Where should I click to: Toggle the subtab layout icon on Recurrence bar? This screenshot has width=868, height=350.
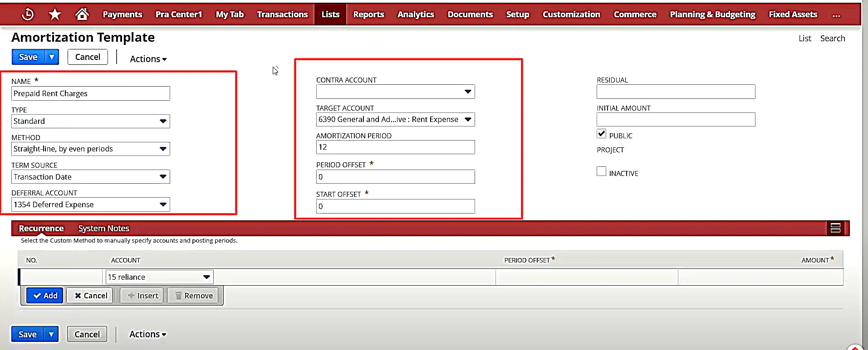point(836,228)
